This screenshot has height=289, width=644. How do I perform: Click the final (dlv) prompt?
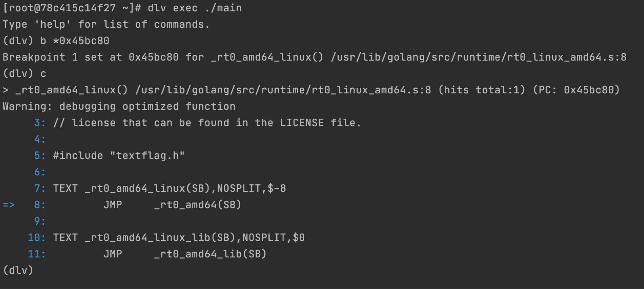pos(18,270)
